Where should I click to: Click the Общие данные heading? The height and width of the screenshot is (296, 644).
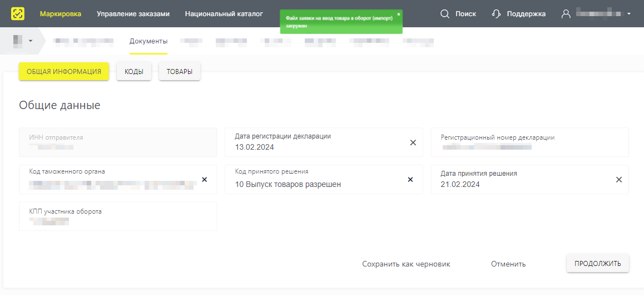[x=60, y=105]
